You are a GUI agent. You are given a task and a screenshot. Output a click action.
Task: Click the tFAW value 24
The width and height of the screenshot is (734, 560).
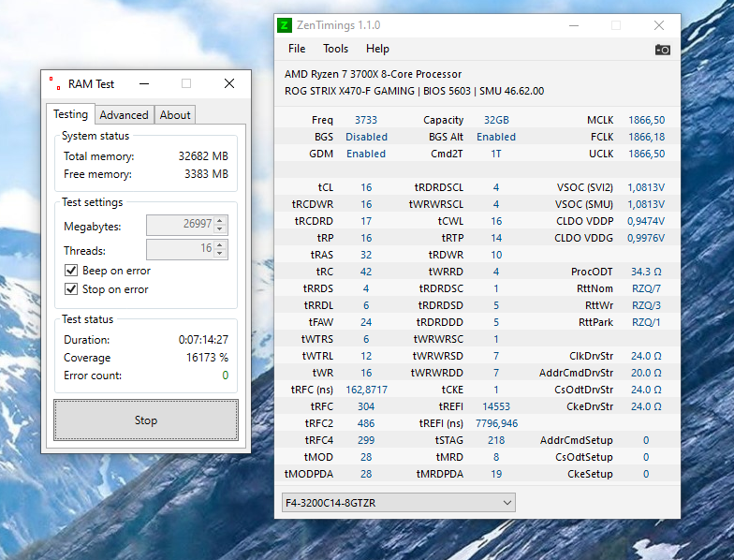click(x=366, y=322)
